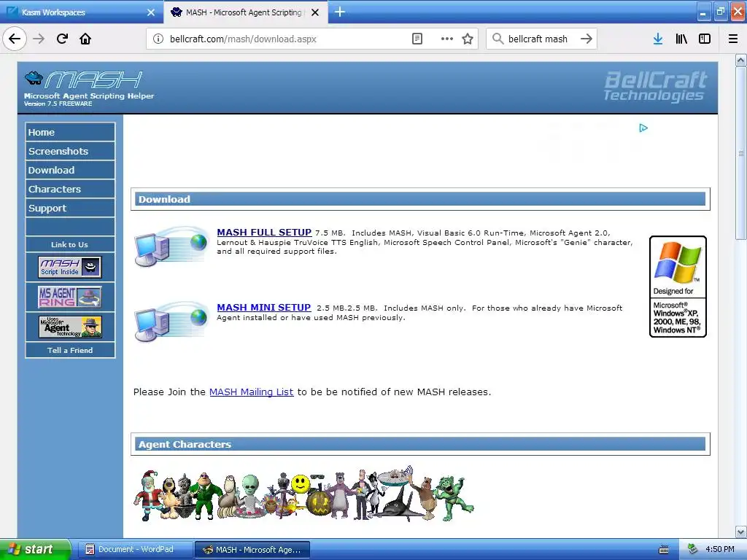
Task: Click the vertical scrollbar thumb
Action: pos(741,153)
